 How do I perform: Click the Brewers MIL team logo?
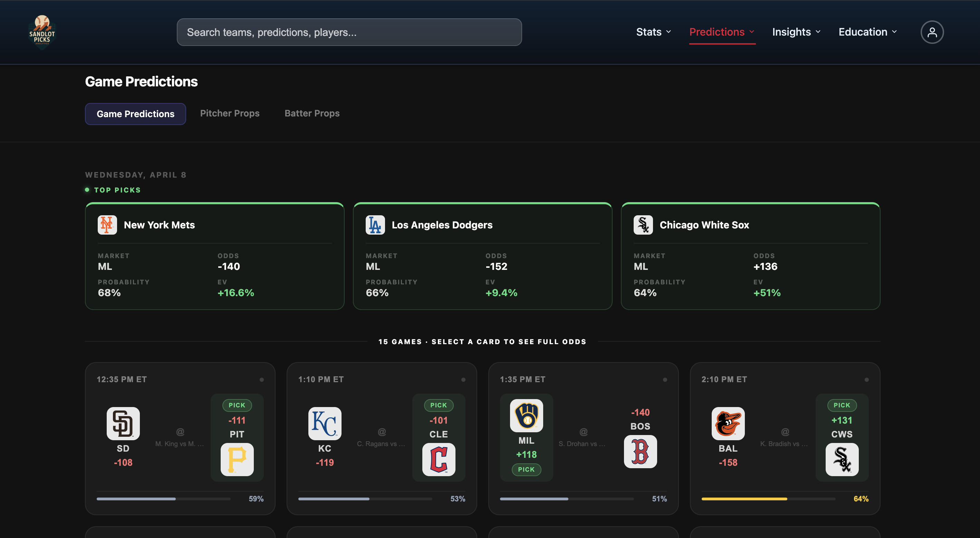pyautogui.click(x=526, y=415)
